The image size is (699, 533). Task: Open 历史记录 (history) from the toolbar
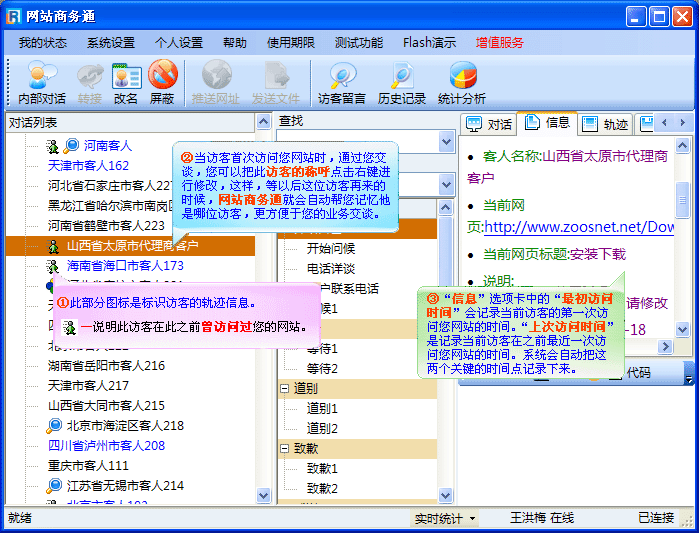pos(402,83)
